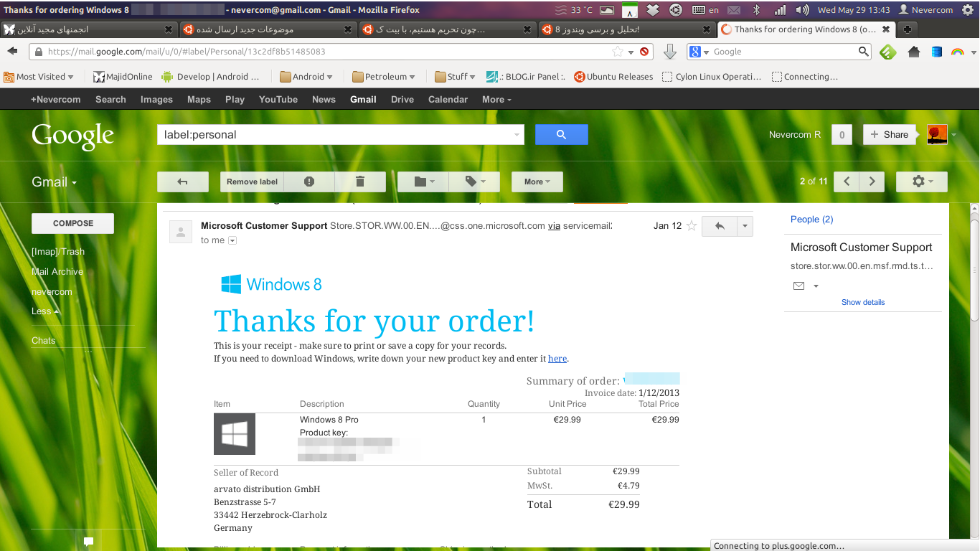Open the More actions dropdown
The image size is (980, 551).
537,182
